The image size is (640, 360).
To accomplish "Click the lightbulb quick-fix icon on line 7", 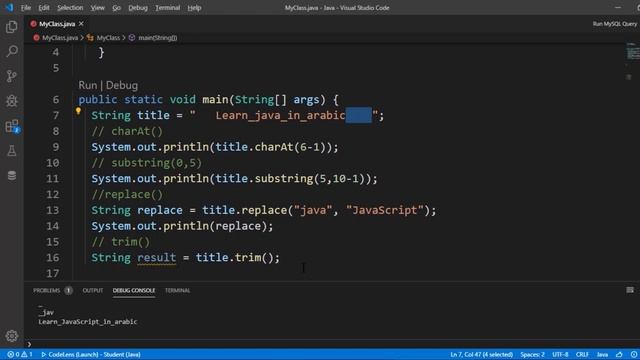I will (x=78, y=111).
